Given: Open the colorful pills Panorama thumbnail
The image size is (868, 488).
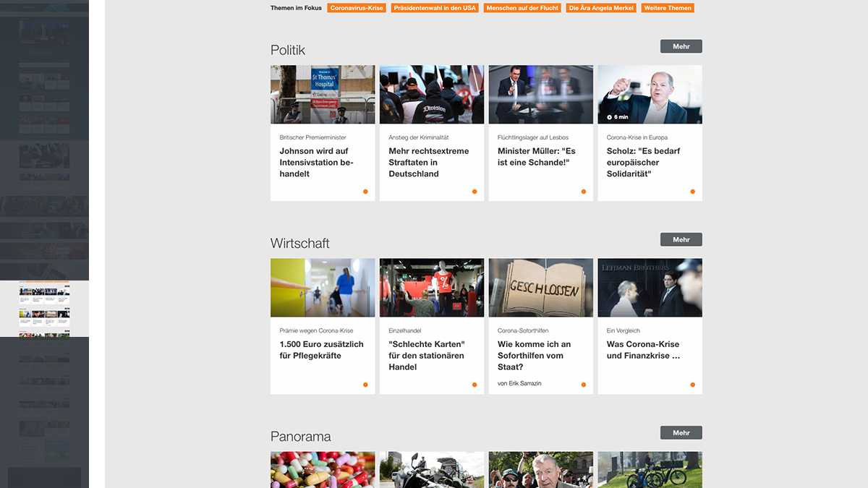Looking at the screenshot, I should 323,469.
